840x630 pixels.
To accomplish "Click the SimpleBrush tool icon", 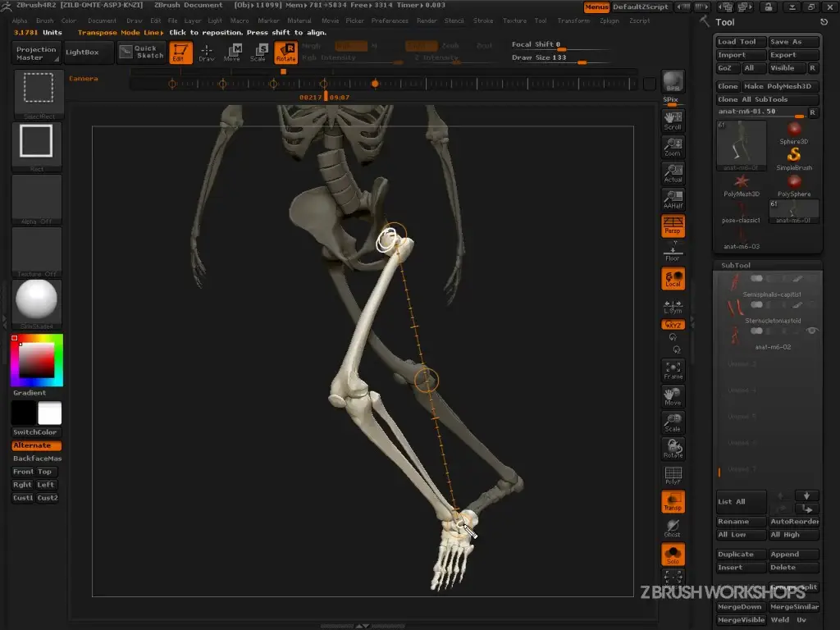I will coord(793,156).
